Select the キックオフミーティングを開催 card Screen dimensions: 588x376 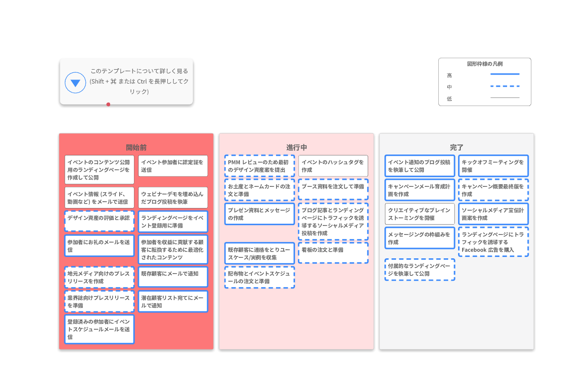(493, 166)
